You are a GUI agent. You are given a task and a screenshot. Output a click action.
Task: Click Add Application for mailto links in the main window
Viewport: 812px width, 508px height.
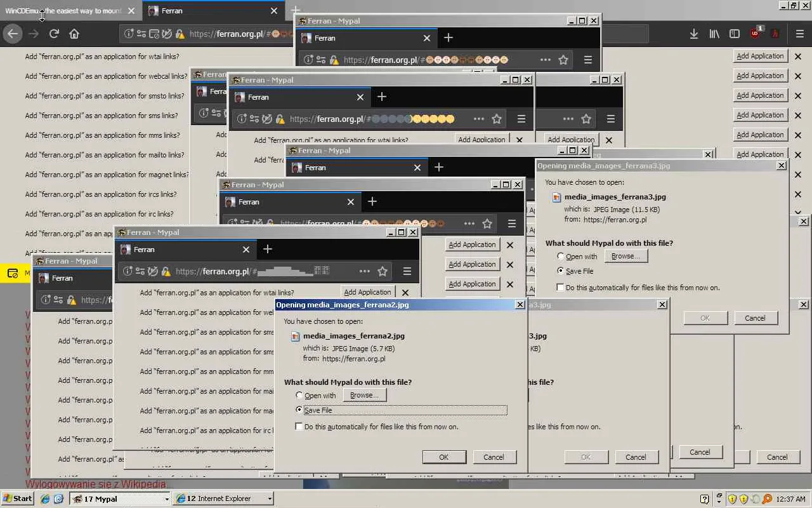coord(760,154)
